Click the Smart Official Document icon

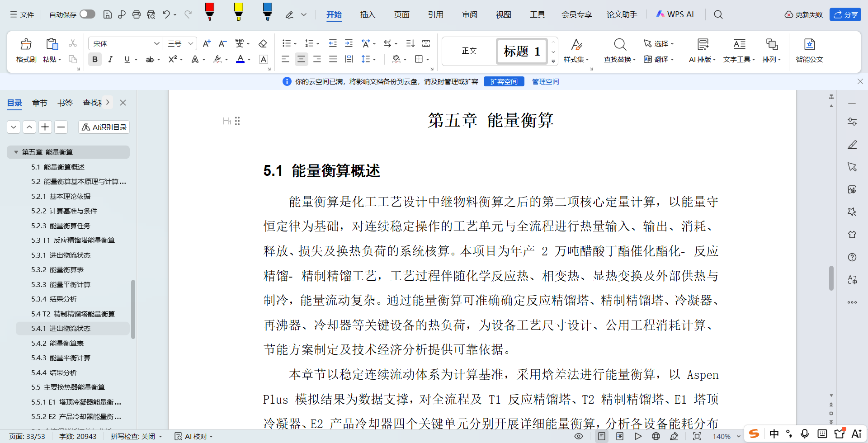coord(809,44)
